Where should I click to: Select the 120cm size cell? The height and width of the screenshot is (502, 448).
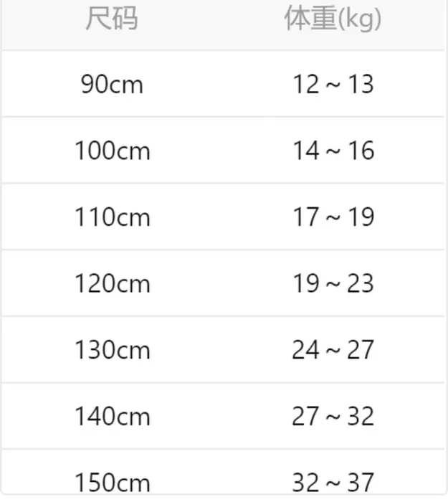pyautogui.click(x=112, y=284)
